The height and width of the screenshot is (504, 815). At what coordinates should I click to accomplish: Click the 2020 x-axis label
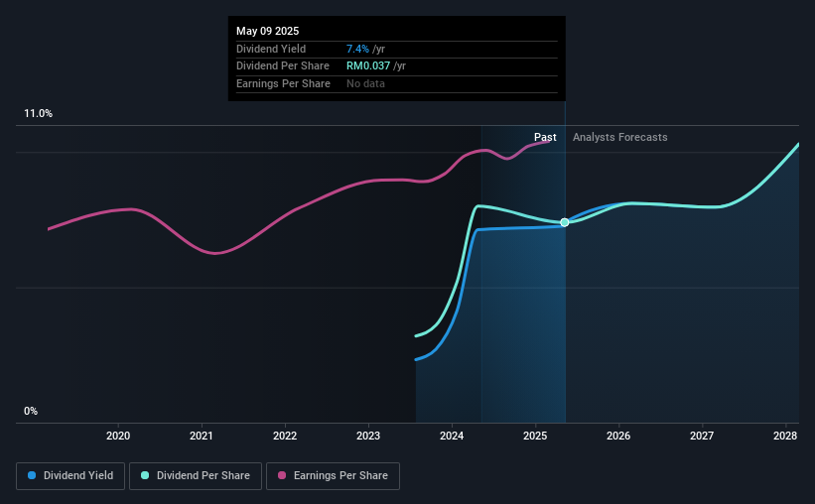pyautogui.click(x=118, y=436)
